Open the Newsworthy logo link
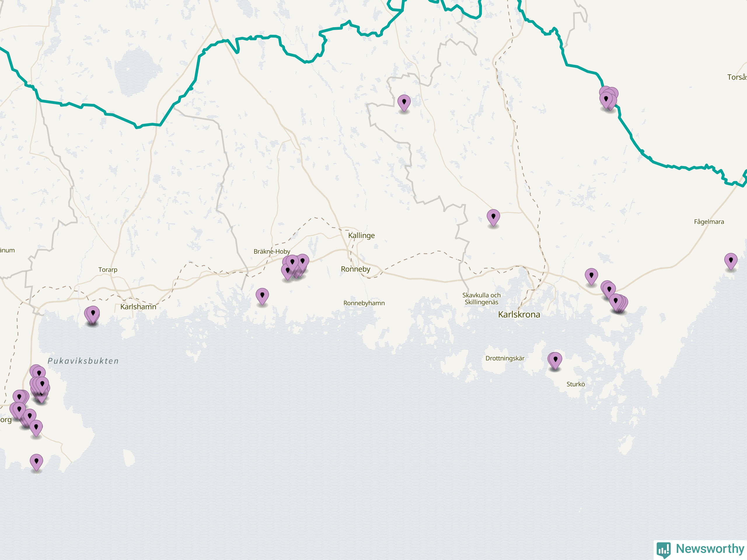747x560 pixels. pos(700,549)
